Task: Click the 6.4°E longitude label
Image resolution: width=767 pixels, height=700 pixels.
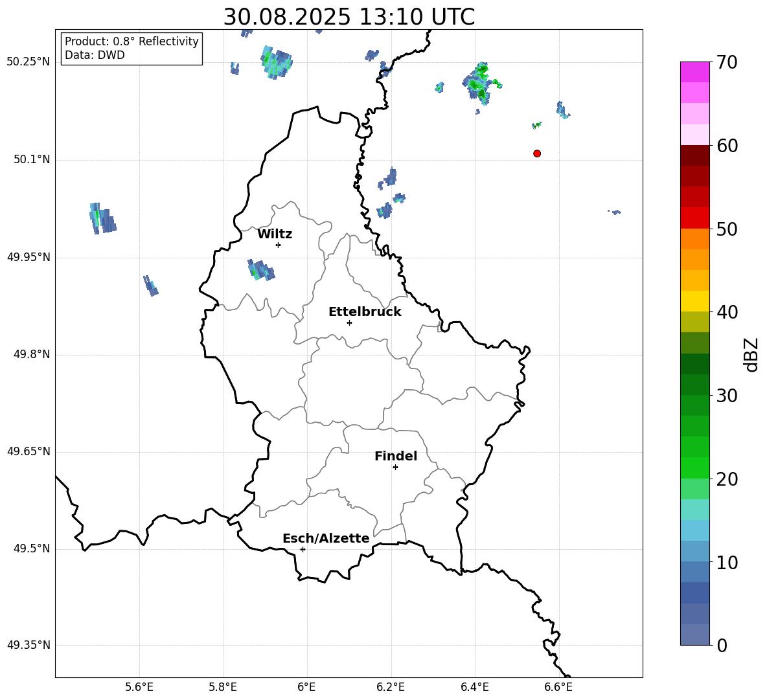Action: [474, 687]
